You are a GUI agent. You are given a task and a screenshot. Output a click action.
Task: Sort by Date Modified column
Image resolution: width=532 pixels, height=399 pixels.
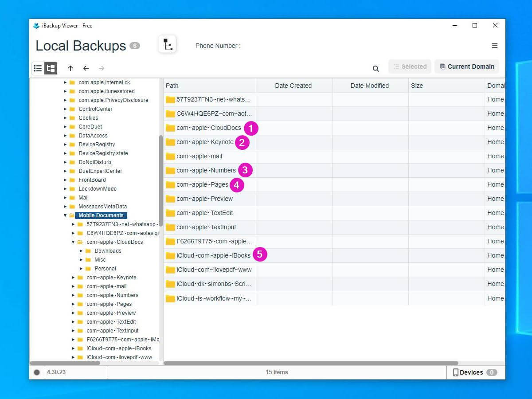coord(370,86)
